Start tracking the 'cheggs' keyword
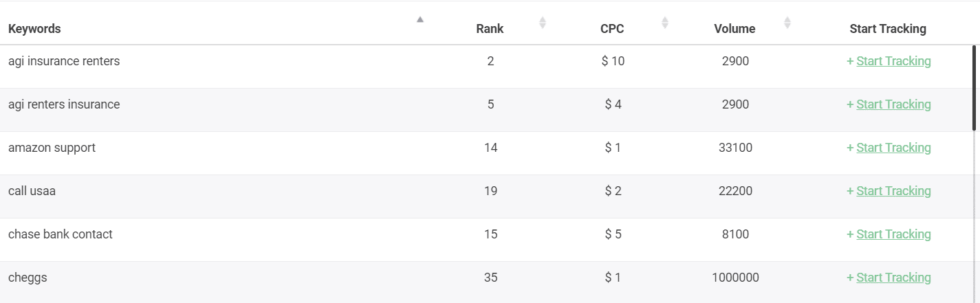 click(889, 278)
